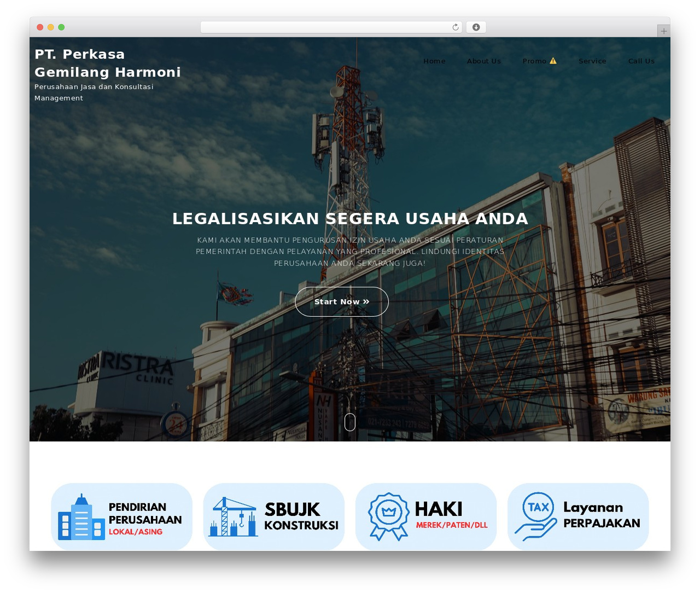The height and width of the screenshot is (593, 700).
Task: Open the Home menu item
Action: pyautogui.click(x=434, y=61)
